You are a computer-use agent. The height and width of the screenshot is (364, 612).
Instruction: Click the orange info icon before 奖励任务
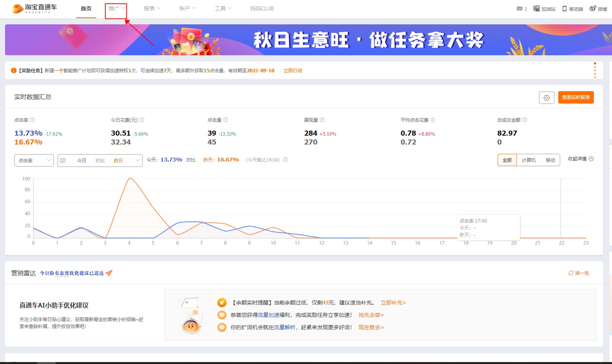tap(14, 70)
